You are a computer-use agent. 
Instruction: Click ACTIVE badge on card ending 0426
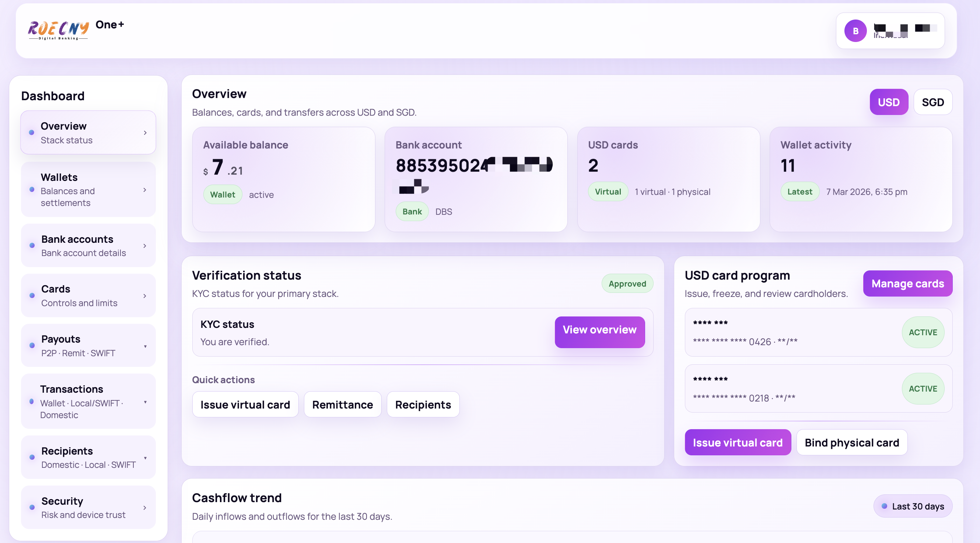pyautogui.click(x=923, y=332)
